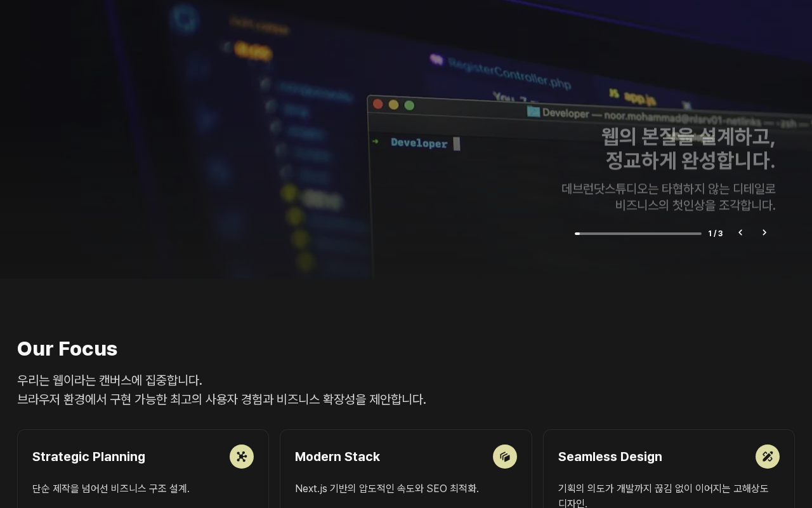
Task: Click the Modern Stack card icon
Action: pyautogui.click(x=505, y=457)
